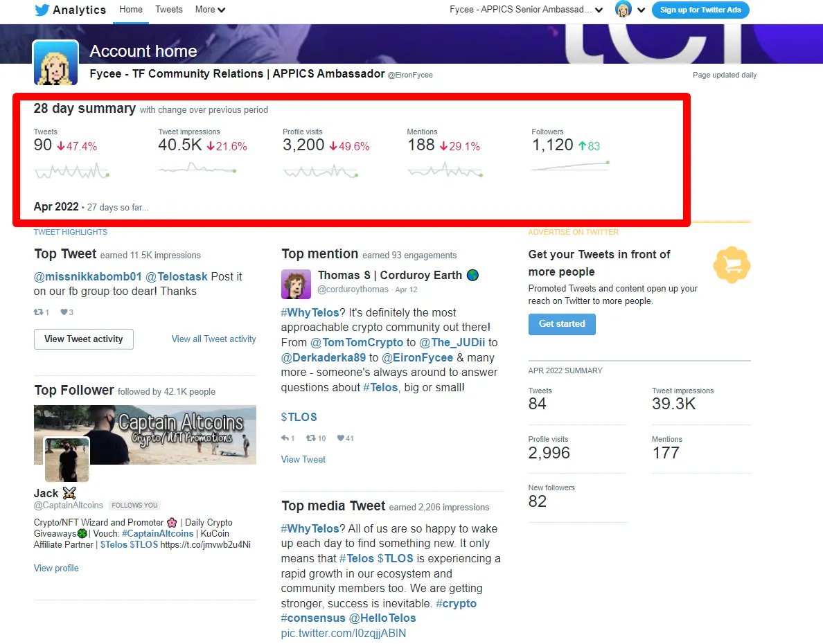Click #WhyTelos in Top media Tweet
Image resolution: width=823 pixels, height=644 pixels.
[310, 528]
